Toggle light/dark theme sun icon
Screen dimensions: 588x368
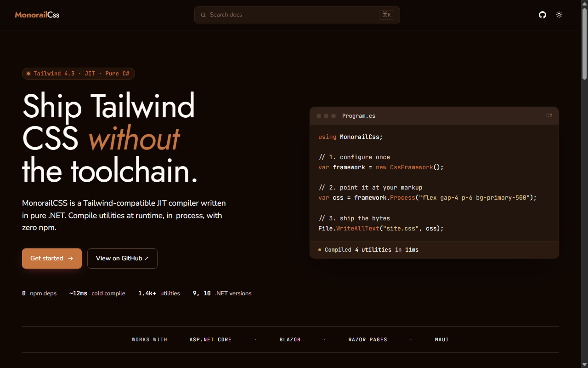click(x=559, y=15)
